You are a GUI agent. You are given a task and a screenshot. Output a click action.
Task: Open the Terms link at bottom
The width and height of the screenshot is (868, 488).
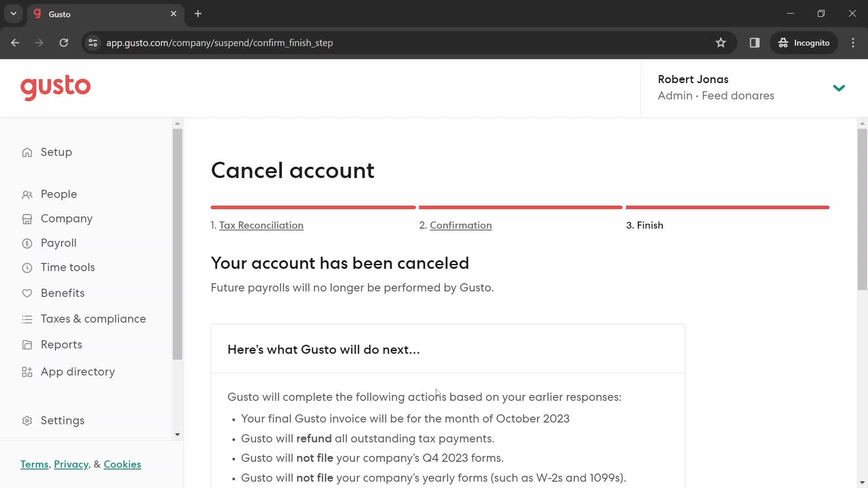(34, 465)
